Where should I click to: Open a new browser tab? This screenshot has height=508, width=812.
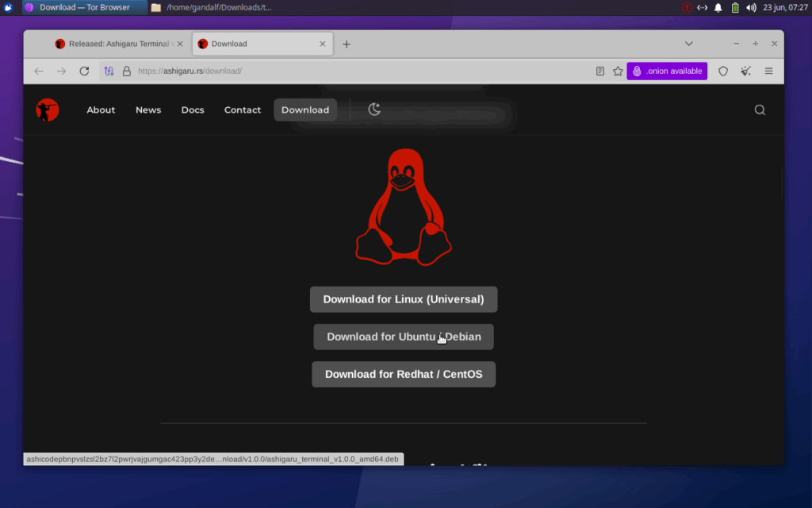pyautogui.click(x=347, y=44)
